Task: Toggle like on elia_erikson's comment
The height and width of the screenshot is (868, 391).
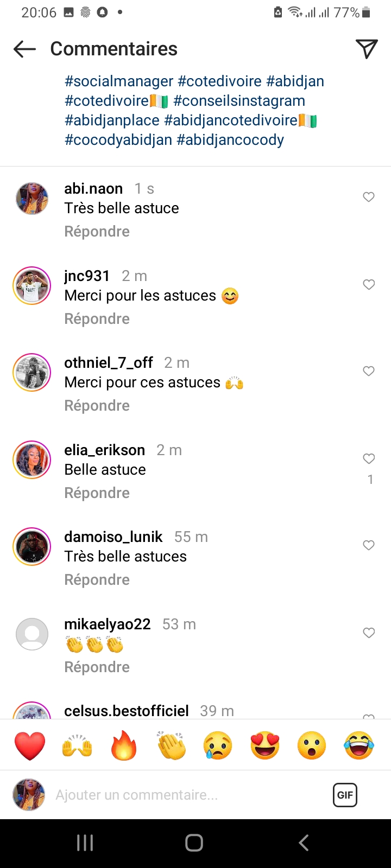Action: pyautogui.click(x=369, y=459)
